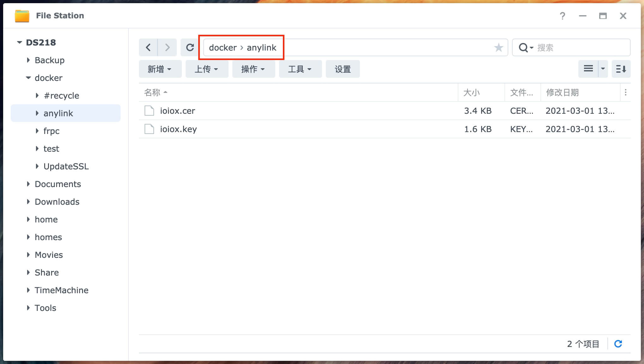Select the ioiox.key file row
Image resolution: width=644 pixels, height=364 pixels.
pyautogui.click(x=178, y=129)
